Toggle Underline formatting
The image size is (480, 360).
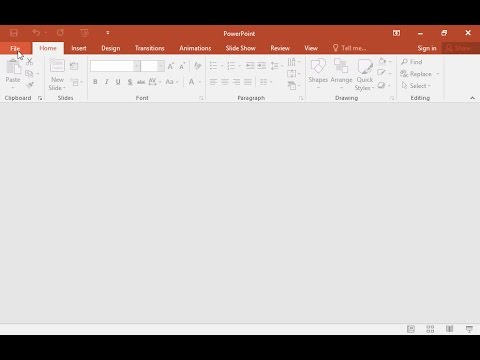(118, 82)
